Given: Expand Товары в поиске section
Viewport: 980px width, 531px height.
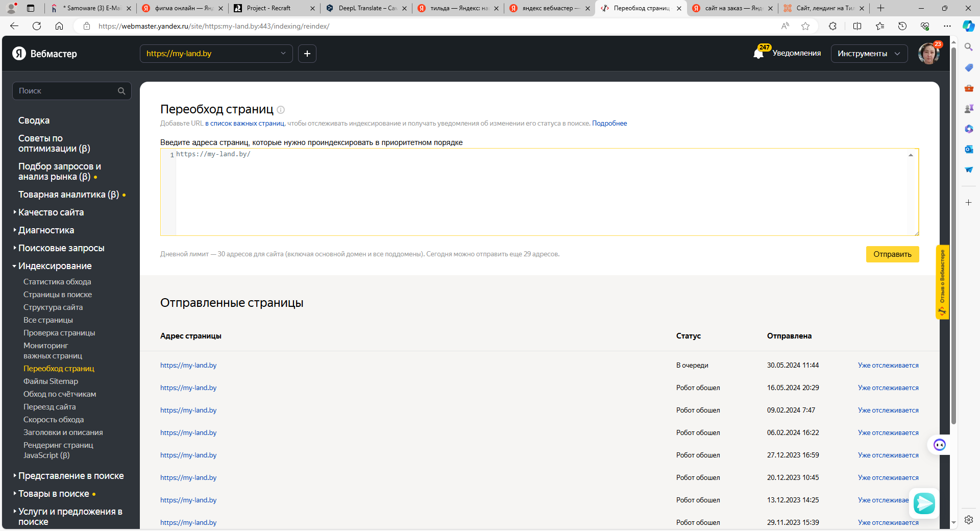Looking at the screenshot, I should tap(54, 494).
